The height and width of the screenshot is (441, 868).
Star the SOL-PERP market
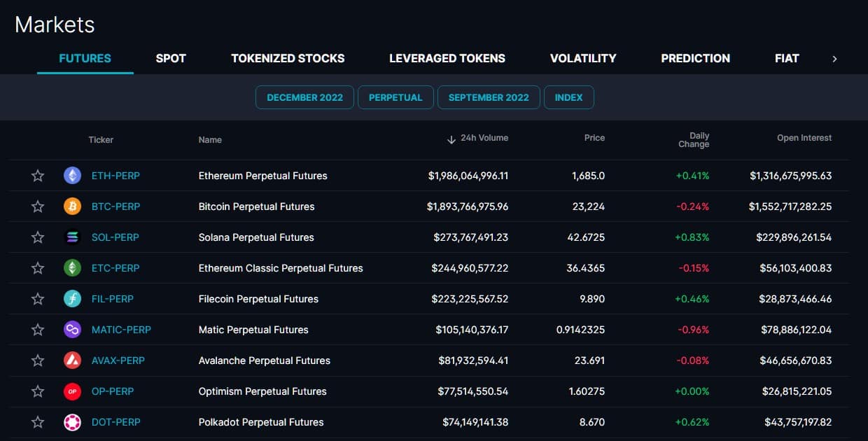click(x=38, y=237)
